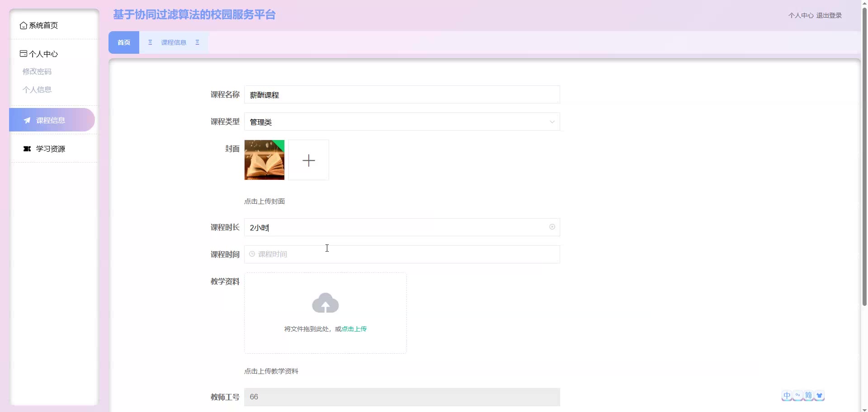Click the 封面 field label

click(x=232, y=149)
